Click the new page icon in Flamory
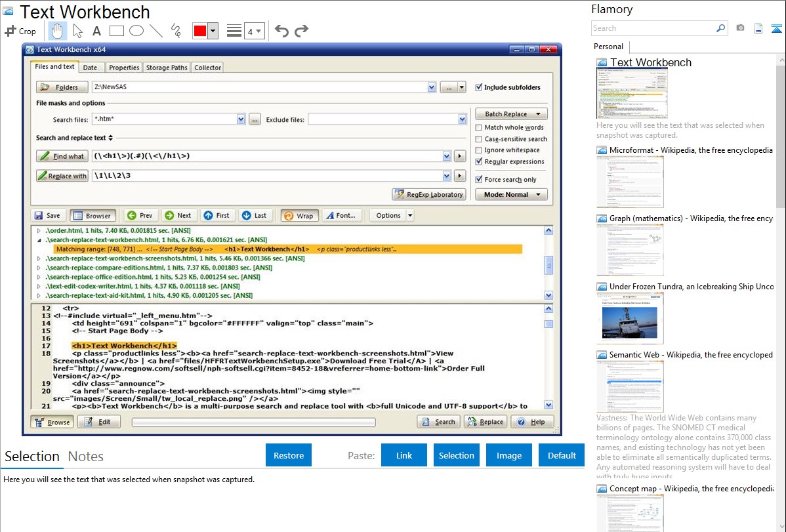 758,28
